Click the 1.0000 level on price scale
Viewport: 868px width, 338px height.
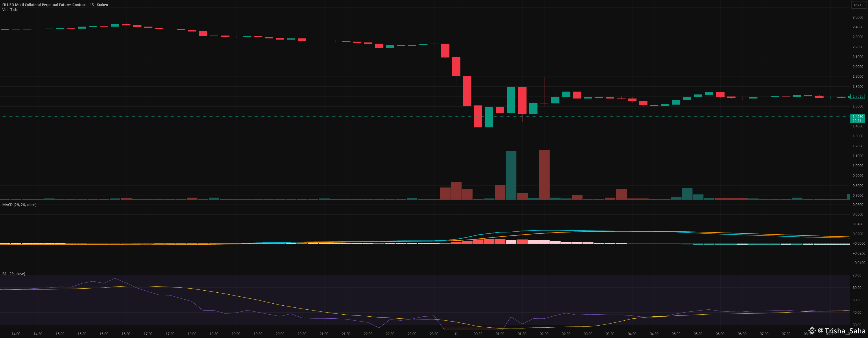(x=858, y=166)
